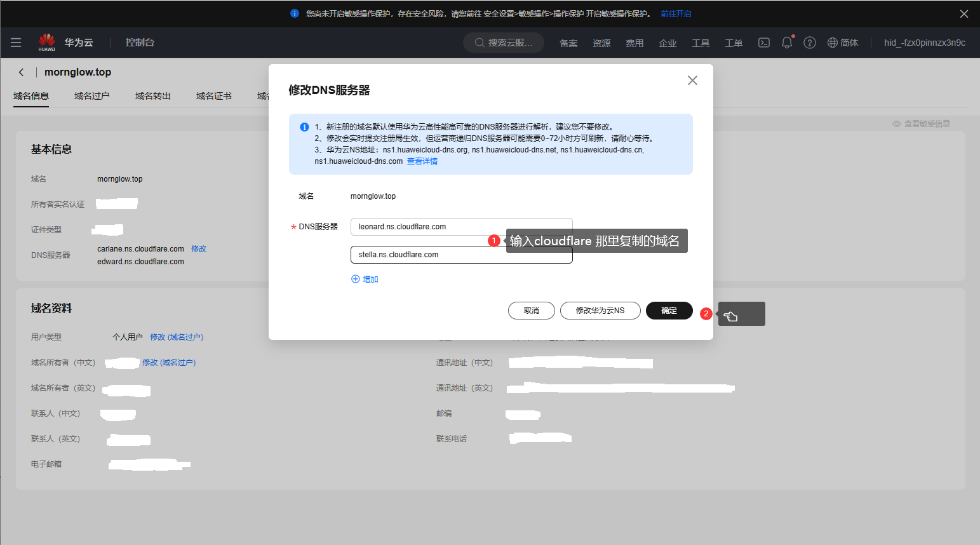The height and width of the screenshot is (545, 980).
Task: Switch to the 域名过户 tab
Action: tap(91, 95)
